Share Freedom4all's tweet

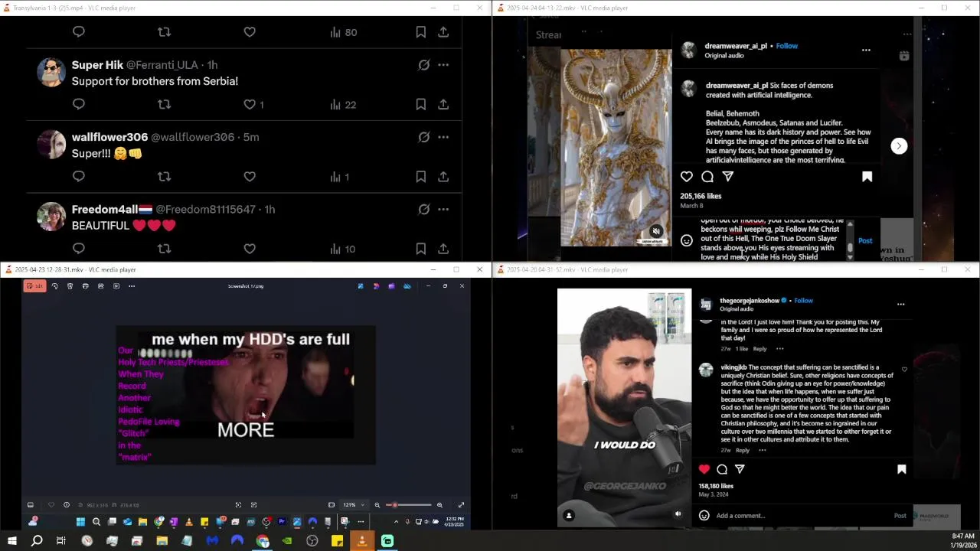443,249
